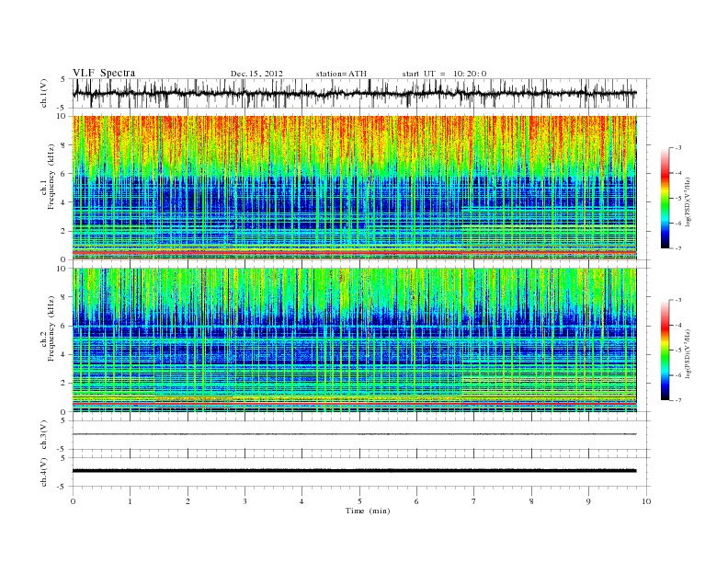Click the "-7" tick on ch.2 colorbar
728x563 pixels.
[678, 400]
